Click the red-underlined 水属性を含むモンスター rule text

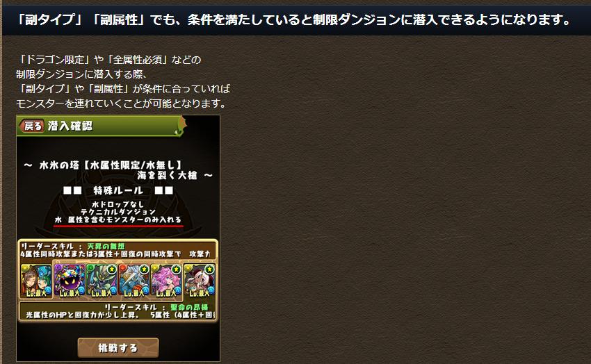pos(118,220)
